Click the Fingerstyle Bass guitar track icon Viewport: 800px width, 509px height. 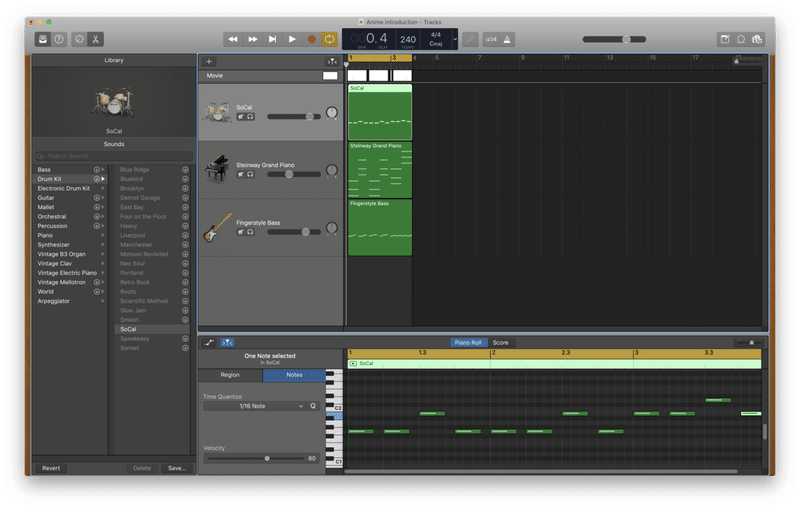(218, 228)
